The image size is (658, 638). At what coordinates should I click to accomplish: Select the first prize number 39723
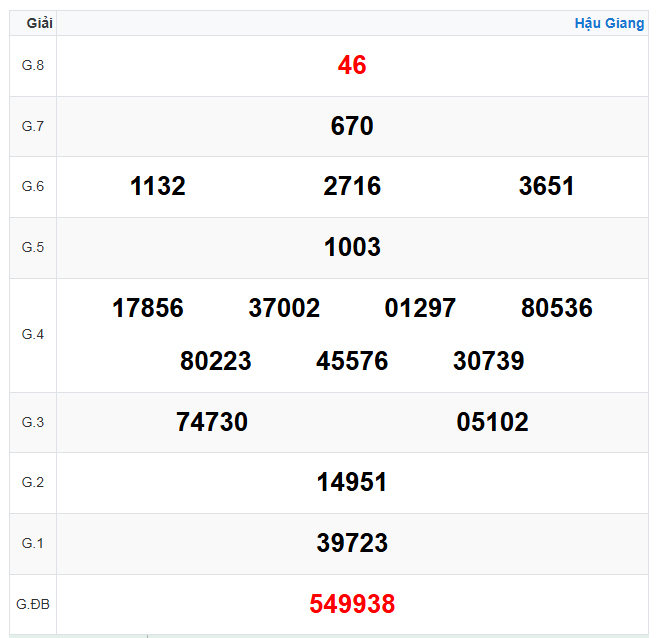(352, 543)
